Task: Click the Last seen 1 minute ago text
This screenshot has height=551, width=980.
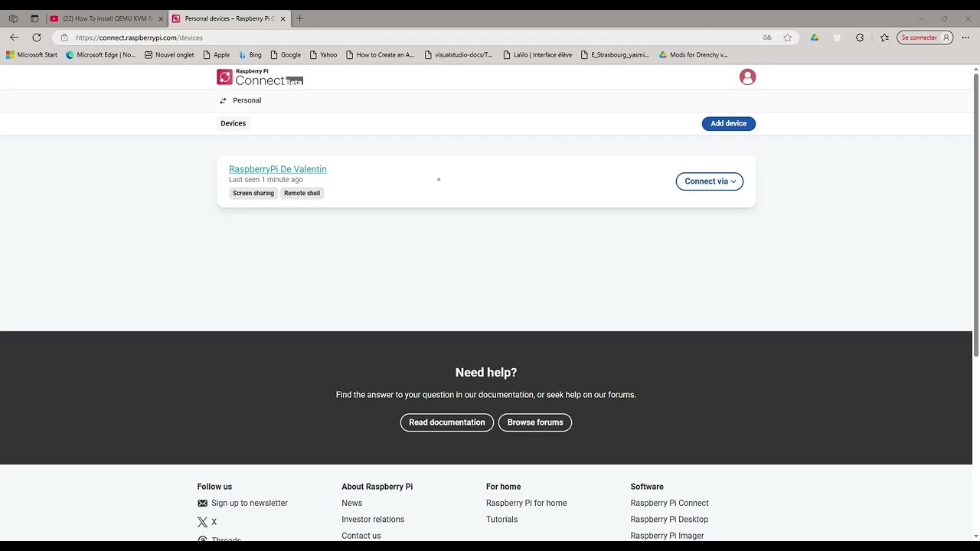Action: click(266, 180)
